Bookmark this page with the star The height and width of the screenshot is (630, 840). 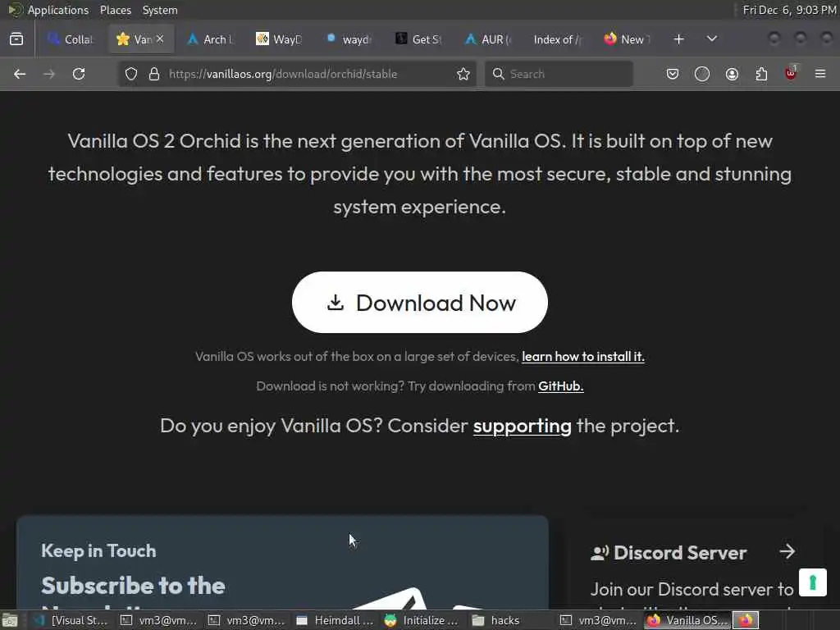tap(463, 74)
